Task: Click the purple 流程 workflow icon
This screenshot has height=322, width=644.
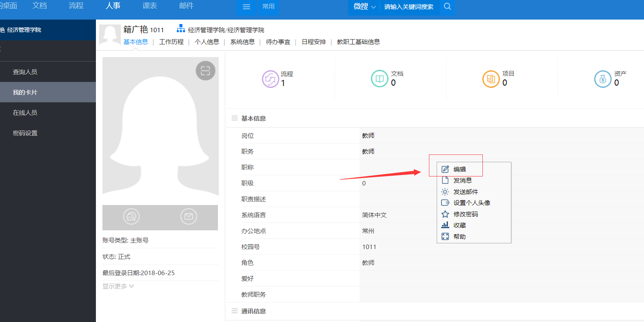Action: (x=270, y=79)
